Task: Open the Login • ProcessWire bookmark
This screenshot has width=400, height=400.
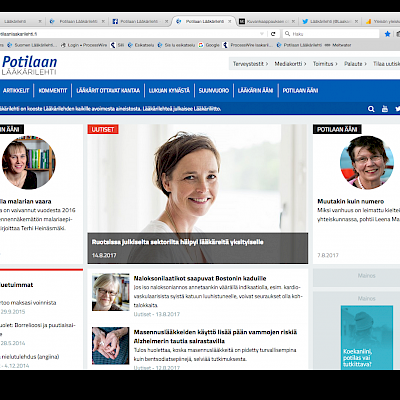Action: coord(84,45)
